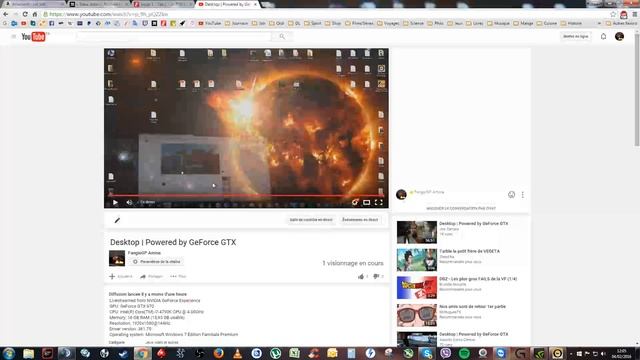Open the DBZ plus gros FAILS video

click(x=478, y=279)
